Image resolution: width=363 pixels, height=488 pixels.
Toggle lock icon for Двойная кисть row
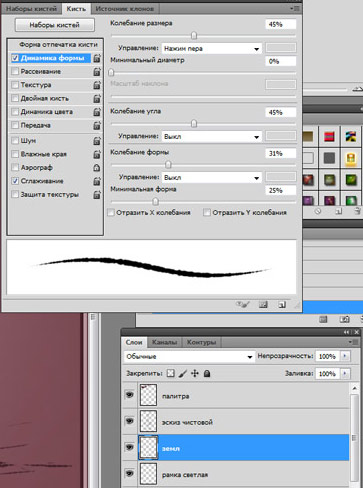tap(97, 98)
